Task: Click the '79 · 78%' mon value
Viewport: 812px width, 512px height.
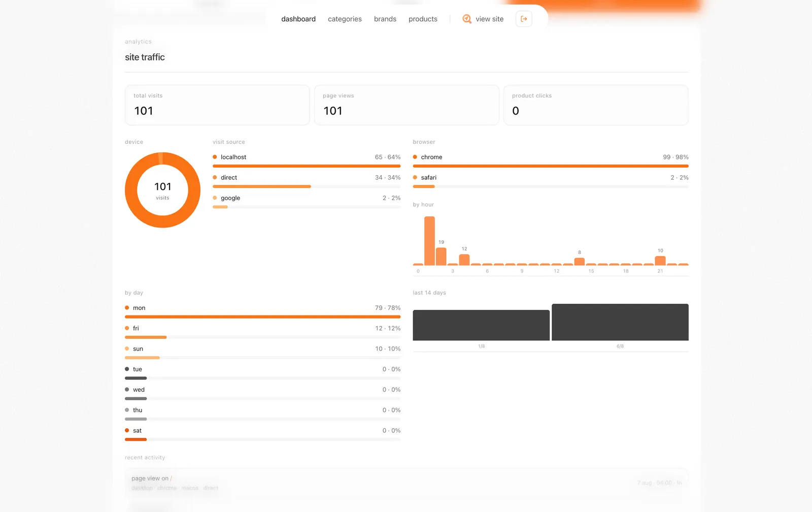Action: click(388, 308)
